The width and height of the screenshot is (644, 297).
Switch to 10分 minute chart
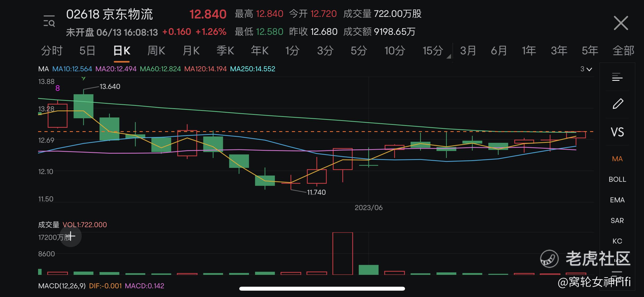(x=395, y=50)
